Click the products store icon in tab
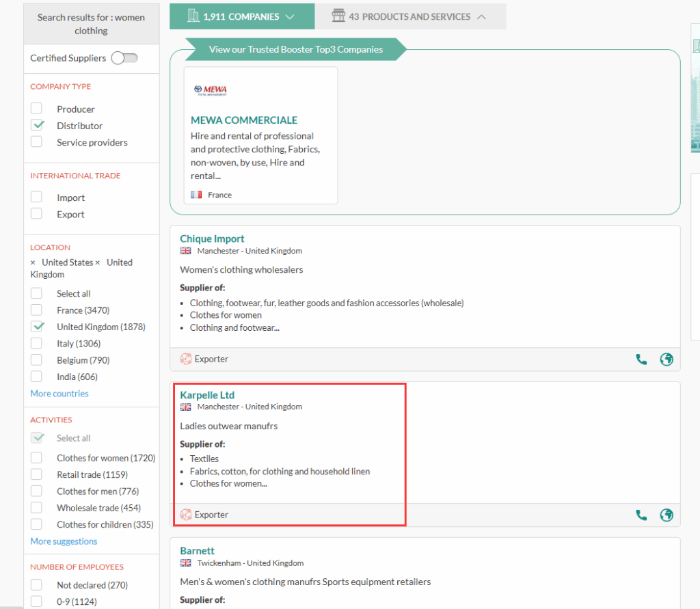This screenshot has height=609, width=700. coord(338,16)
